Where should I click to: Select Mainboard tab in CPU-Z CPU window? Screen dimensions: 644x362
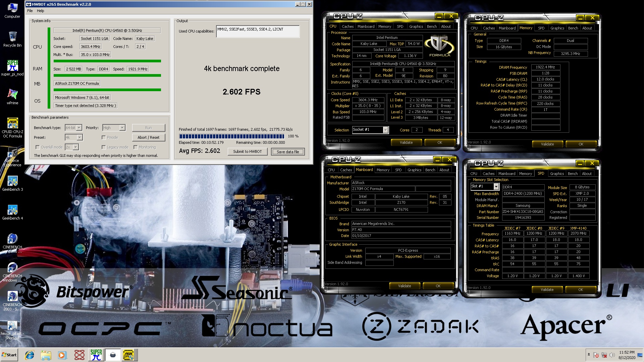pyautogui.click(x=366, y=26)
